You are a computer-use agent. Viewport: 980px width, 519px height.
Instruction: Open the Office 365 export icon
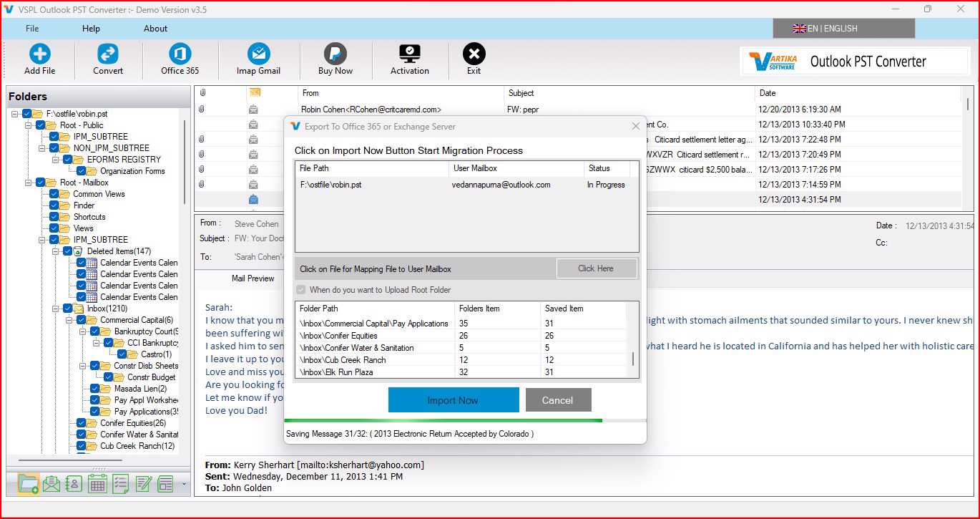pos(180,54)
